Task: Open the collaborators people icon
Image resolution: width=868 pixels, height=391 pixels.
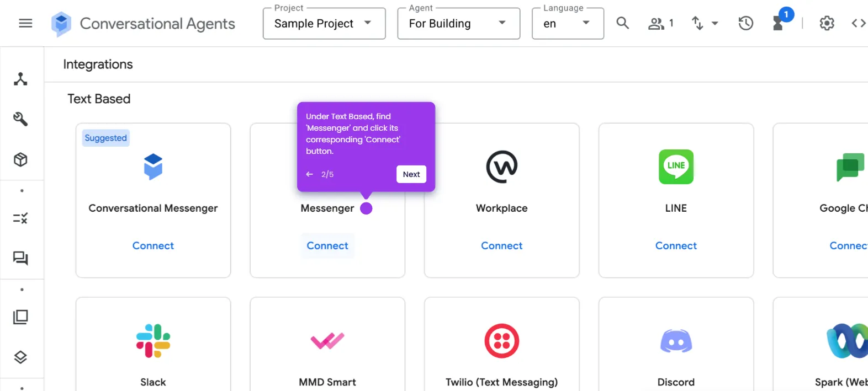Action: (656, 23)
